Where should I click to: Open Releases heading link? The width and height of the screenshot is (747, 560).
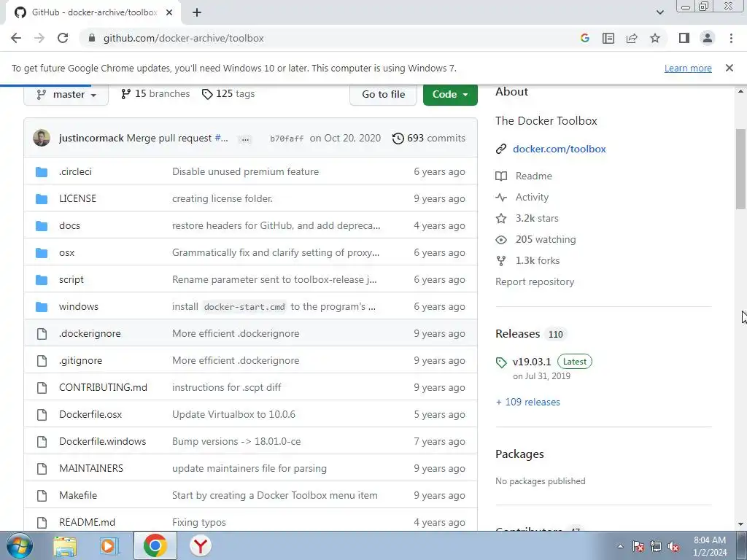518,334
